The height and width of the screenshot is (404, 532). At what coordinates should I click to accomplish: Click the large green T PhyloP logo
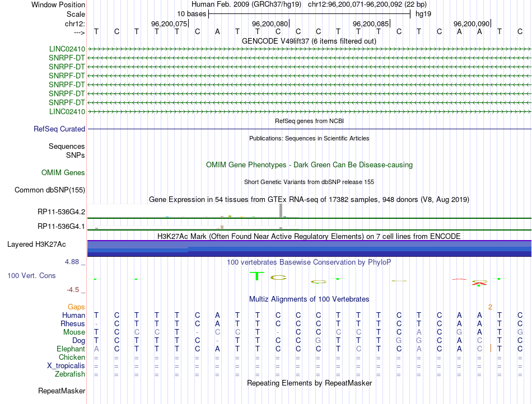(257, 276)
